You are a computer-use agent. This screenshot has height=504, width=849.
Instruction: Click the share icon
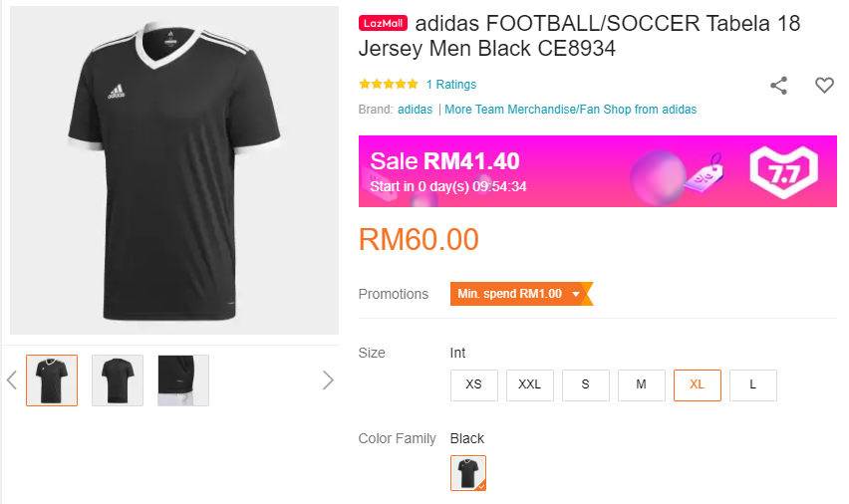pos(779,86)
